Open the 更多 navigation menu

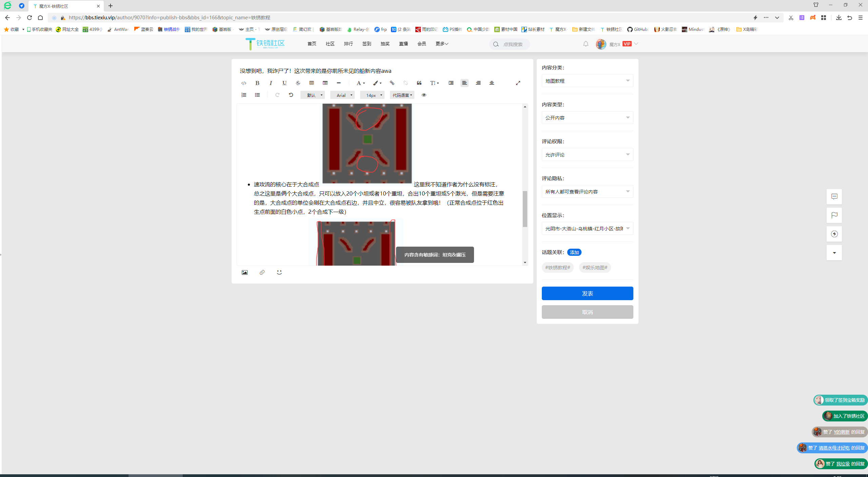(x=441, y=44)
